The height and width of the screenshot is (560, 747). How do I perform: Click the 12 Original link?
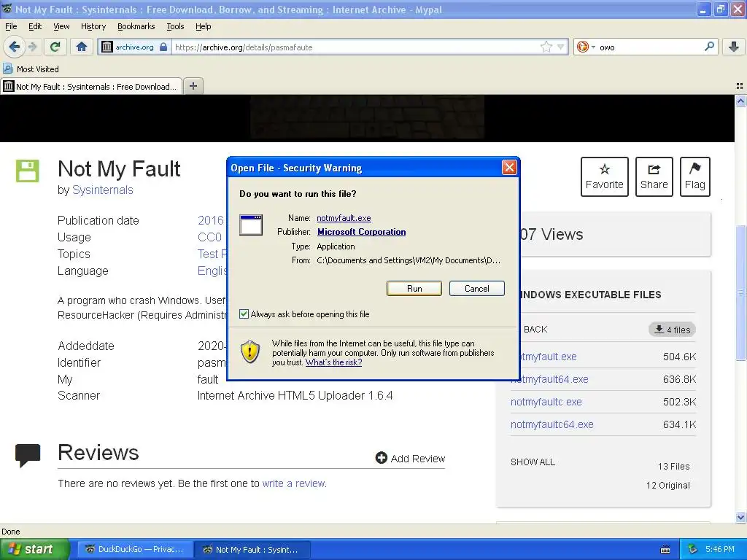tap(667, 485)
